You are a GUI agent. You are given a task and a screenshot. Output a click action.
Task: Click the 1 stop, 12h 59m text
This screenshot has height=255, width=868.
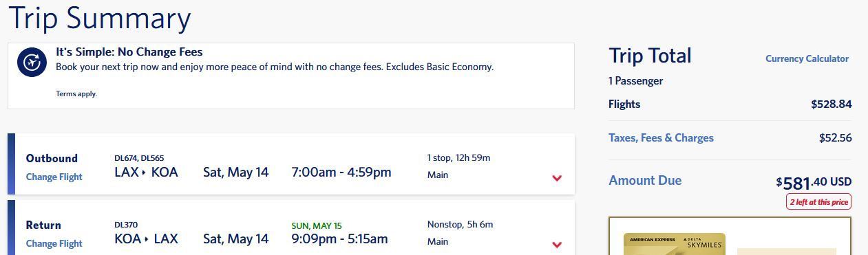coord(458,157)
